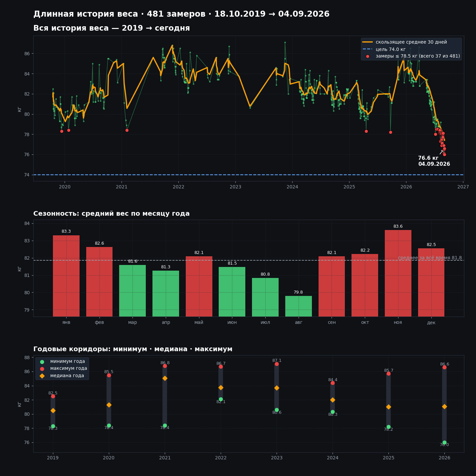Click the декабрь bar in the seasonality chart
476x476 pixels.
point(431,282)
